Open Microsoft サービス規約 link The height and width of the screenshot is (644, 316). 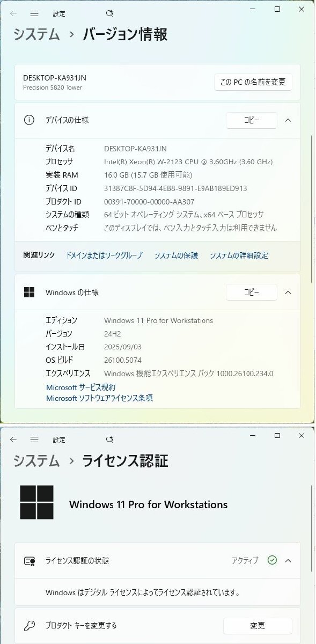pyautogui.click(x=80, y=387)
